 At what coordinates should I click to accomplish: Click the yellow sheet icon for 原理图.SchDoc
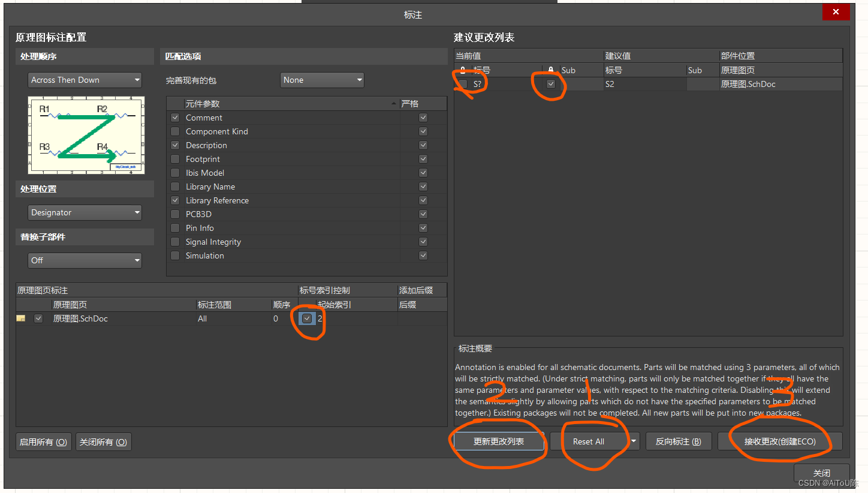point(22,318)
